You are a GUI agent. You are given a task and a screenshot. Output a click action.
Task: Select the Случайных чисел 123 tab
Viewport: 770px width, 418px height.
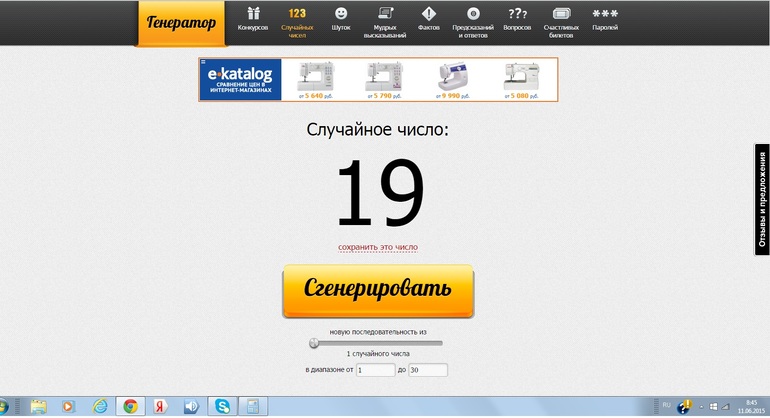(297, 20)
